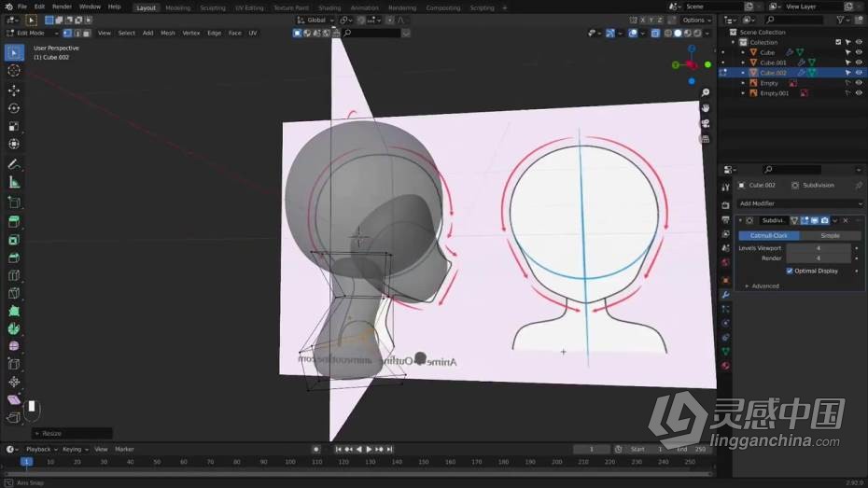Switch to Sculpting workspace tab

coord(213,7)
